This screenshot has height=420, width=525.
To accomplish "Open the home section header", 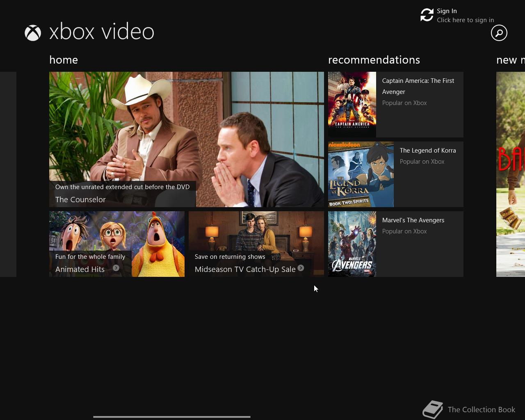I will point(64,60).
